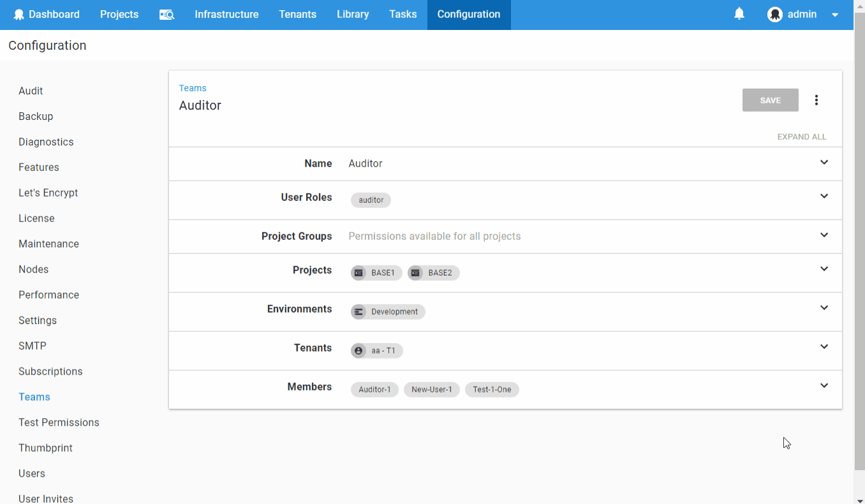
Task: Open the admin account dropdown arrow
Action: pos(834,13)
